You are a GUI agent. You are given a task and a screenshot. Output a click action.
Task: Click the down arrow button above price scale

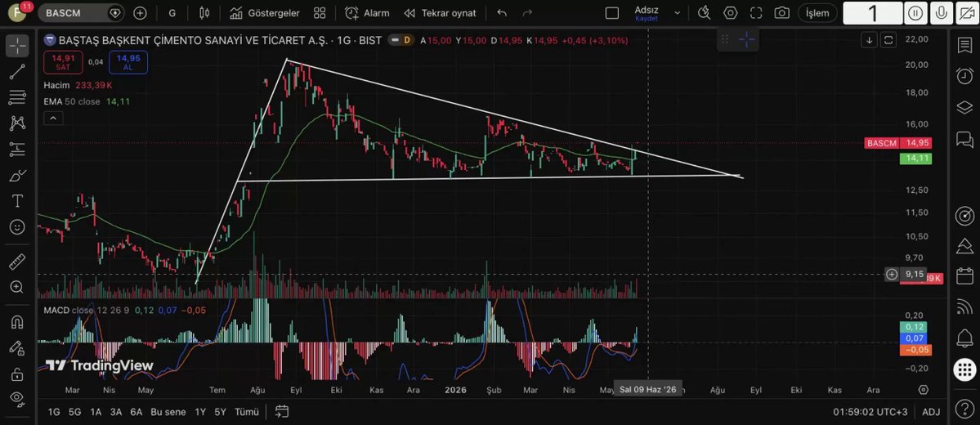coord(870,40)
